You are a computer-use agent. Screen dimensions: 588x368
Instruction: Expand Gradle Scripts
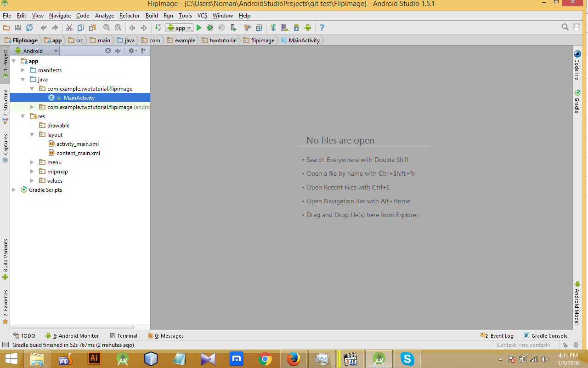tap(13, 190)
